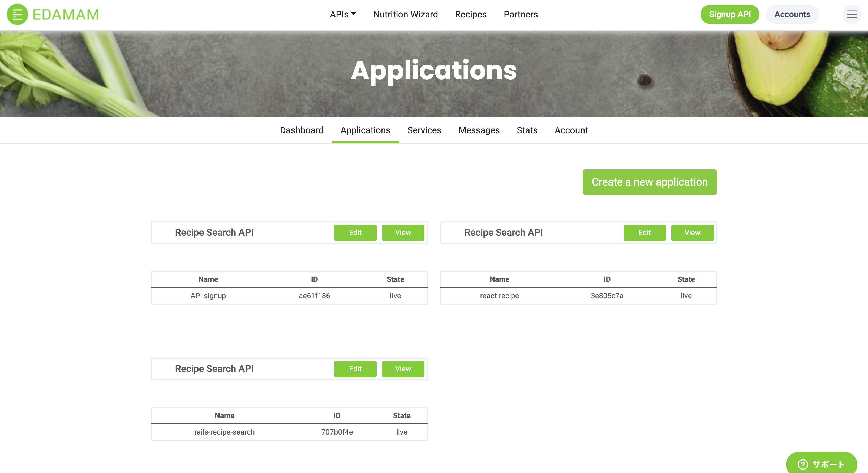Image resolution: width=868 pixels, height=473 pixels.
Task: View the Stats tab
Action: [527, 130]
